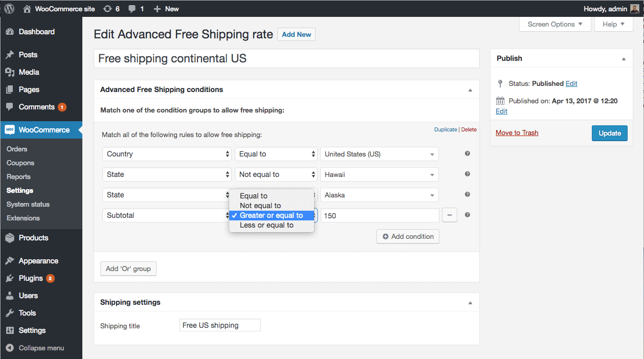
Task: Click the Shipping title text field
Action: pos(220,325)
